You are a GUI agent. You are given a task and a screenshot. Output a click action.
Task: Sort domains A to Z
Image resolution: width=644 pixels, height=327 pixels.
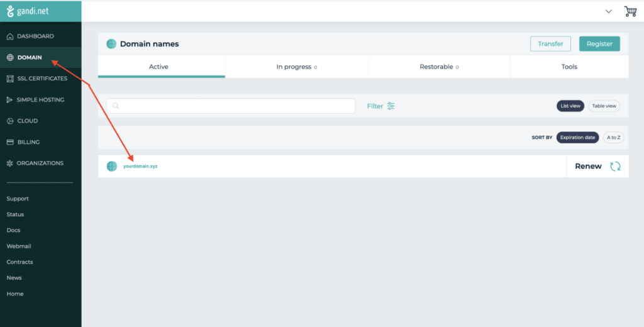[x=614, y=138]
